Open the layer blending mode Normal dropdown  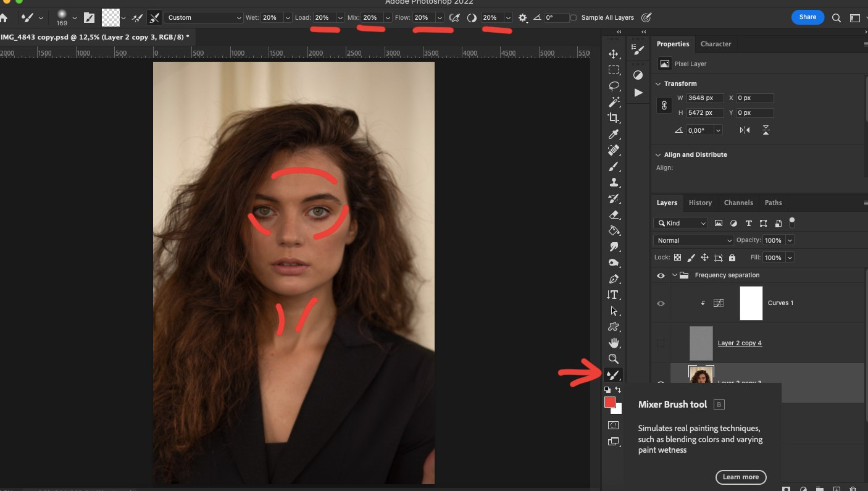[693, 240]
